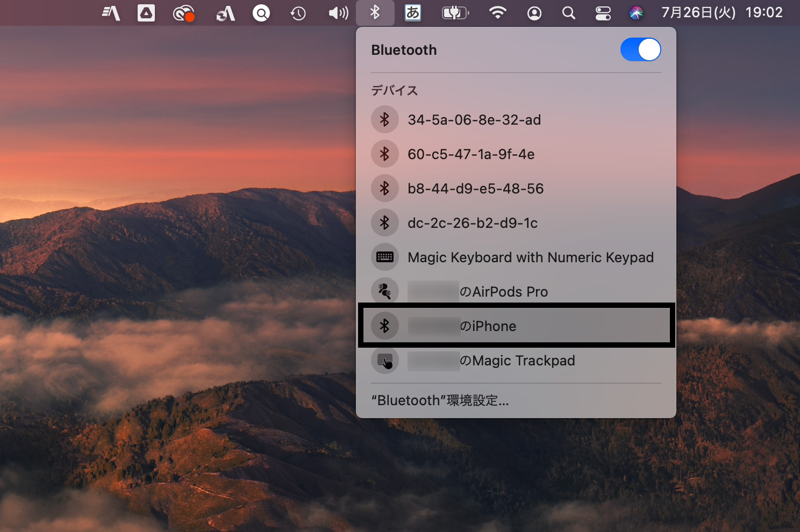Select device 34-5a-06-8e-32-ad
This screenshot has width=800, height=532.
coord(516,119)
